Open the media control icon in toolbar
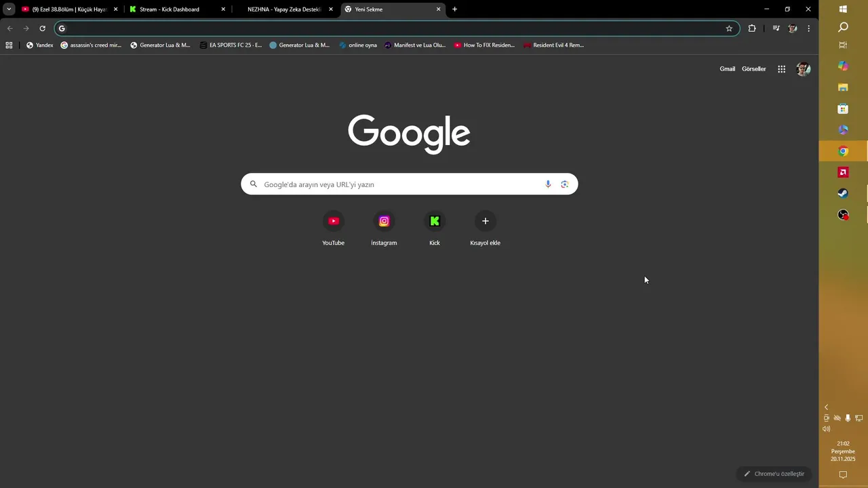Viewport: 868px width, 488px height. click(x=776, y=28)
